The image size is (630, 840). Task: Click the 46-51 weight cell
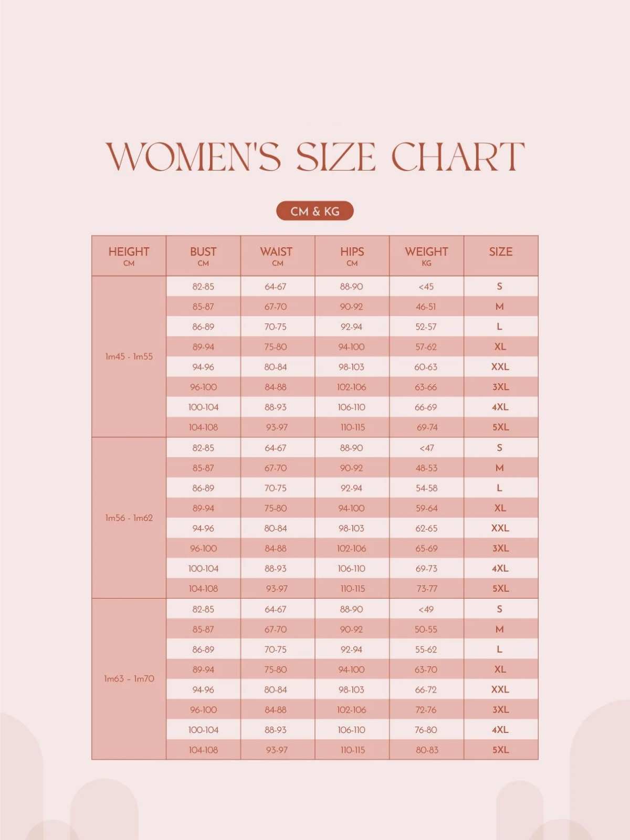[426, 307]
